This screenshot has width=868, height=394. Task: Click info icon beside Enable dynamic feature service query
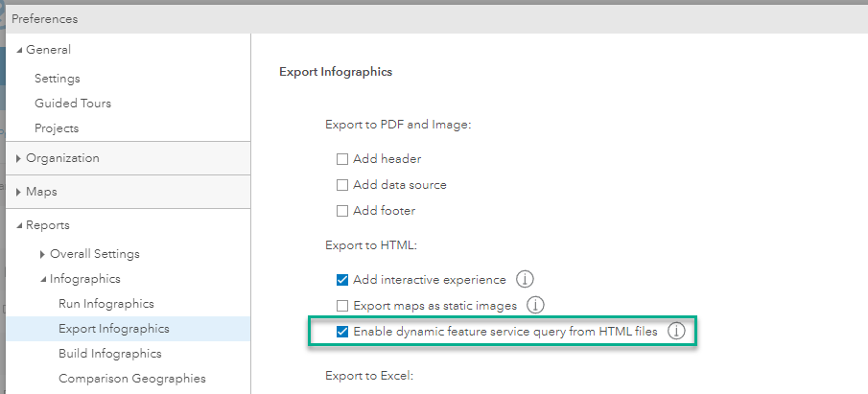point(677,331)
